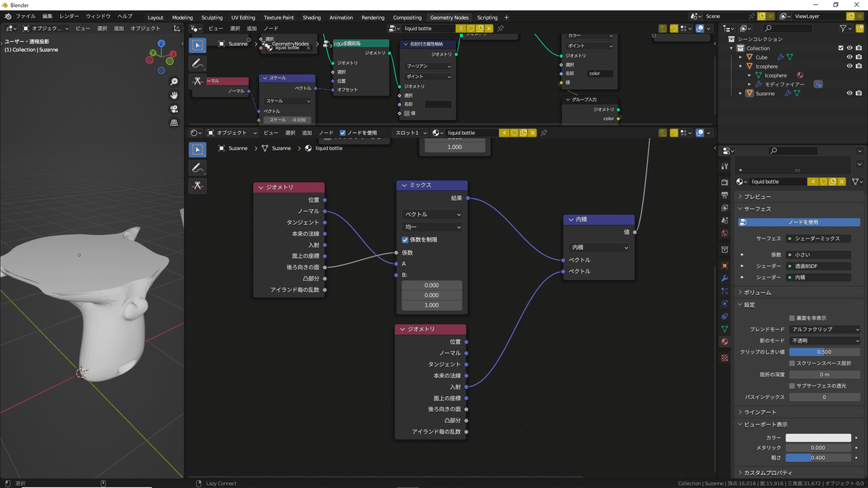Toggle camera view icon in viewport
The image size is (868, 488).
174,109
